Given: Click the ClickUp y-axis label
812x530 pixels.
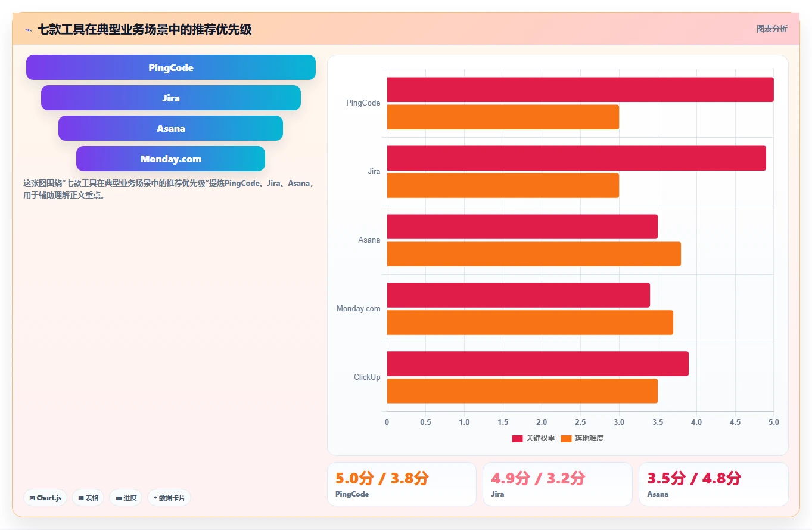Looking at the screenshot, I should pos(367,377).
